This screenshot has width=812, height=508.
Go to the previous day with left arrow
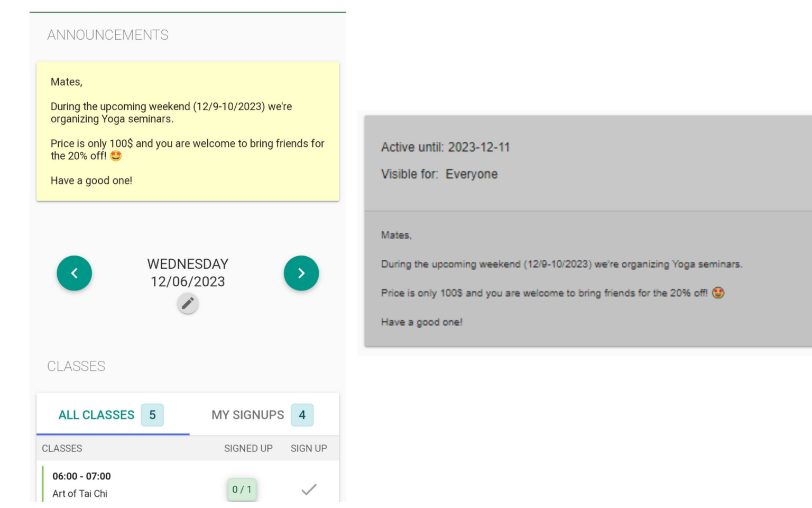click(75, 273)
